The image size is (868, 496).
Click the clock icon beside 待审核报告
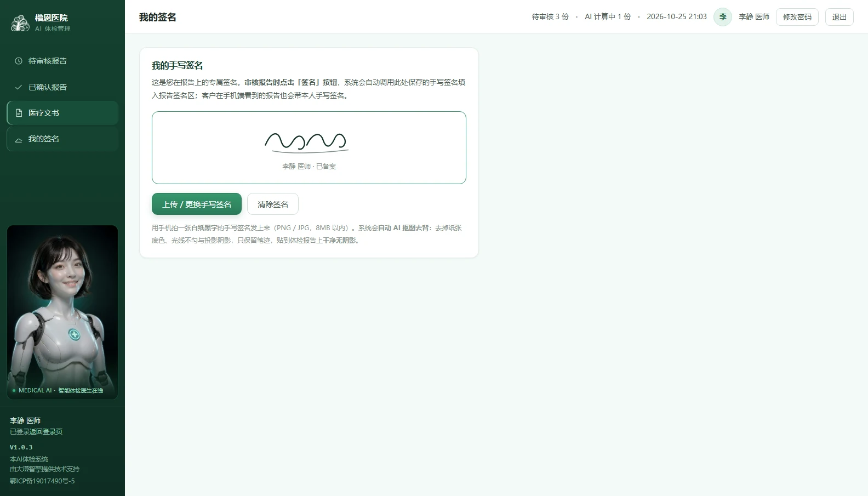click(x=19, y=61)
